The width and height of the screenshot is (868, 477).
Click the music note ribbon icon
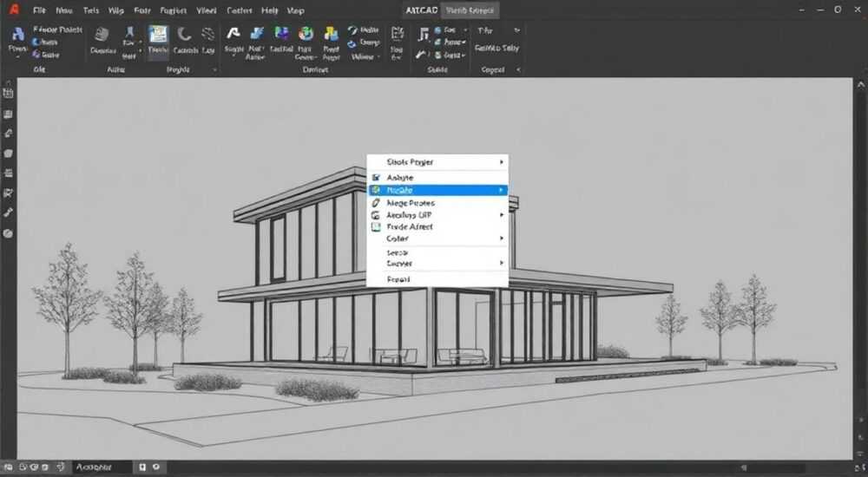pyautogui.click(x=424, y=35)
